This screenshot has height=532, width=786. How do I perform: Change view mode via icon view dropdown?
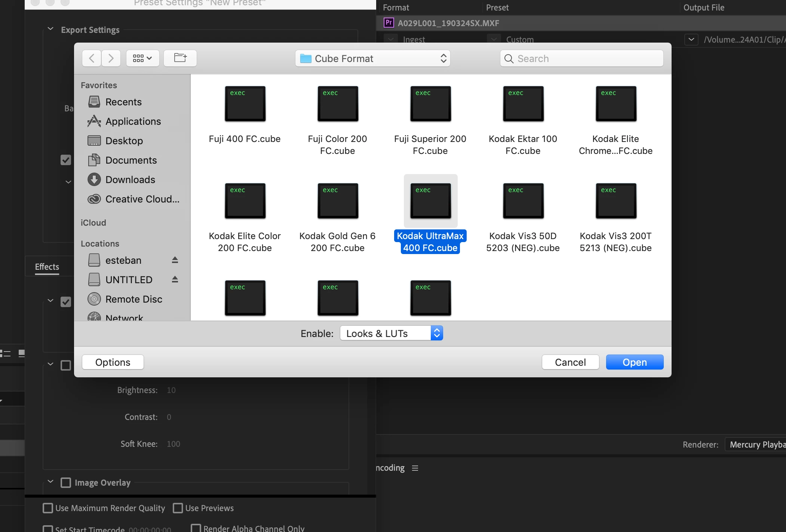pos(142,58)
